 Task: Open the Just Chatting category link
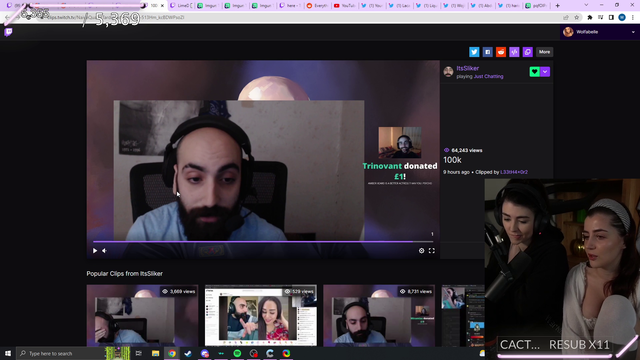pos(489,76)
